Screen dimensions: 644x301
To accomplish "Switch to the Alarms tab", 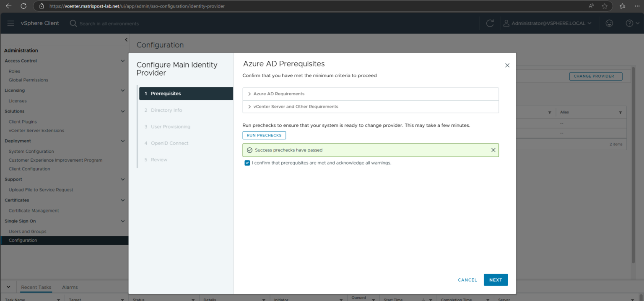I will (x=70, y=287).
